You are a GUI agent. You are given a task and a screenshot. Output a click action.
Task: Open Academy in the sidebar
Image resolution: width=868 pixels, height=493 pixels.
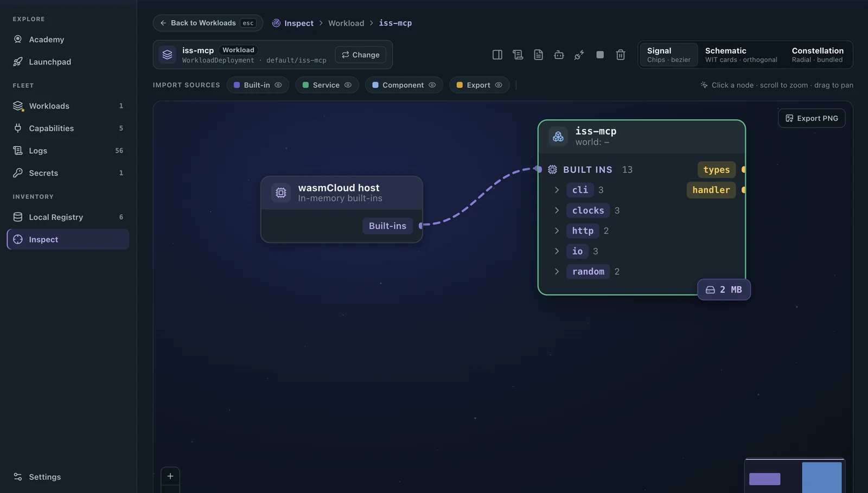tap(68, 40)
